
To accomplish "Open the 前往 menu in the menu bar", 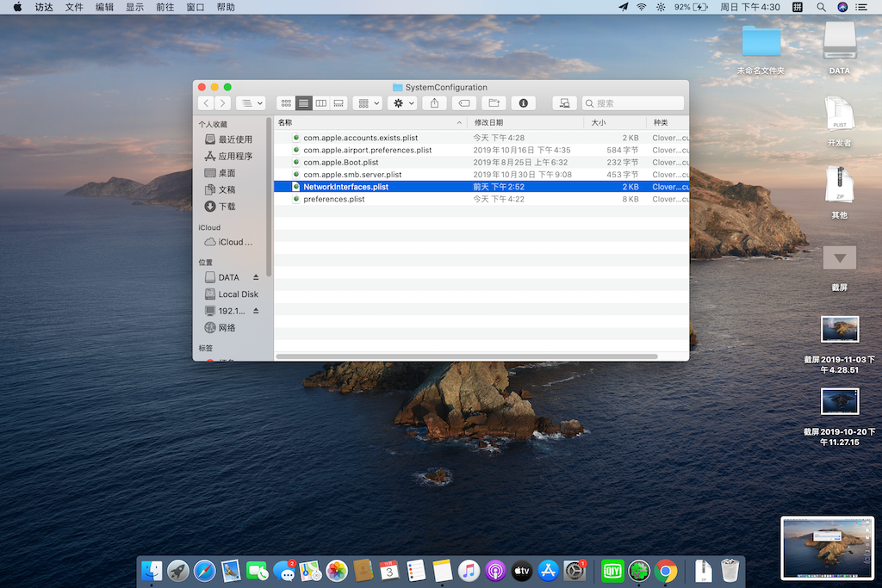I will [x=165, y=7].
